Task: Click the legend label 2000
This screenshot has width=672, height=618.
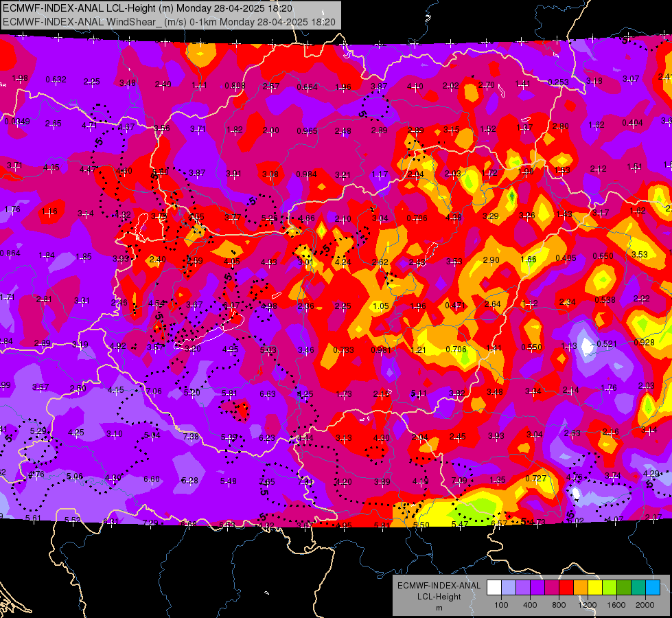Action: click(x=645, y=605)
